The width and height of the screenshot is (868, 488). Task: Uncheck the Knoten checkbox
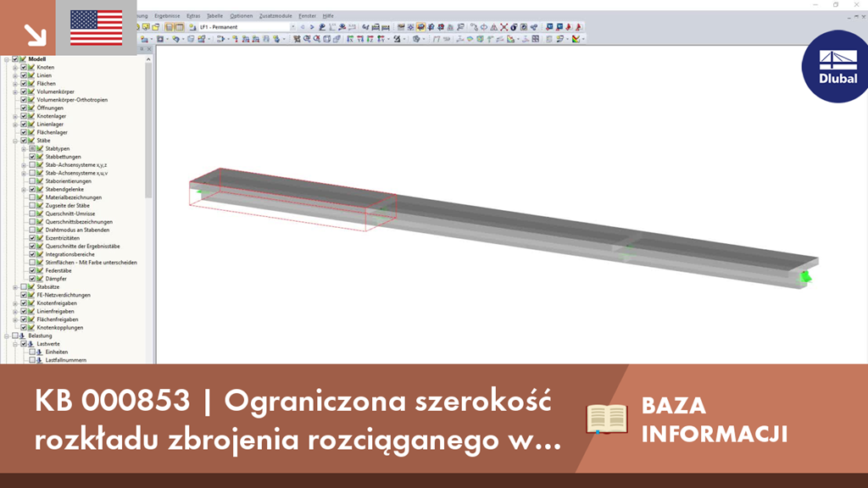pos(23,67)
